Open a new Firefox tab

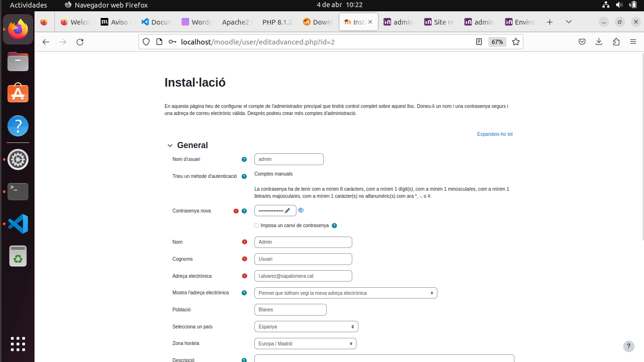pyautogui.click(x=549, y=22)
